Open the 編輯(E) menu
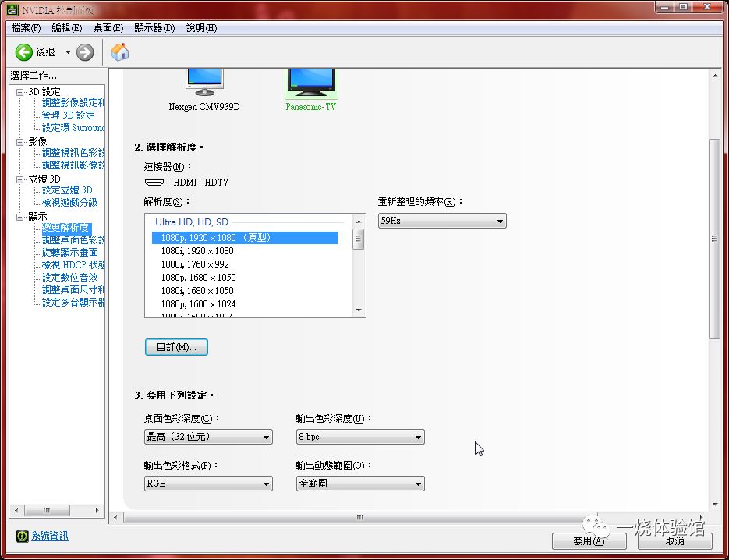Screen dimensions: 729x560 click(67, 28)
